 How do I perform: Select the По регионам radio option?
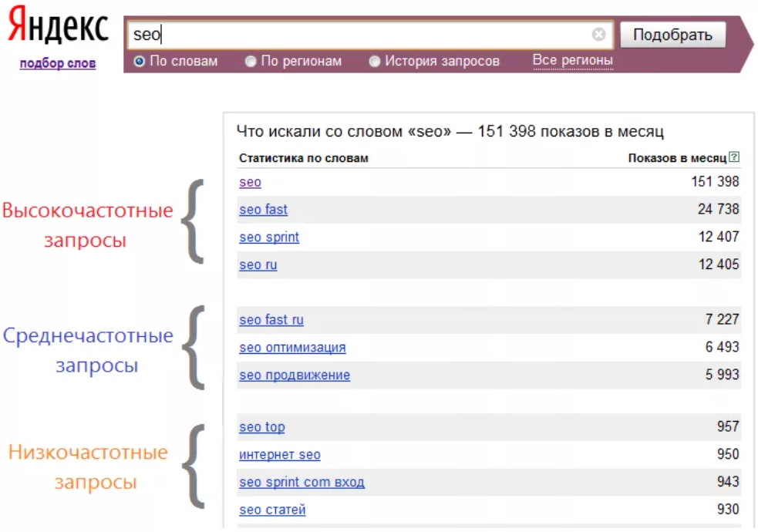click(251, 62)
